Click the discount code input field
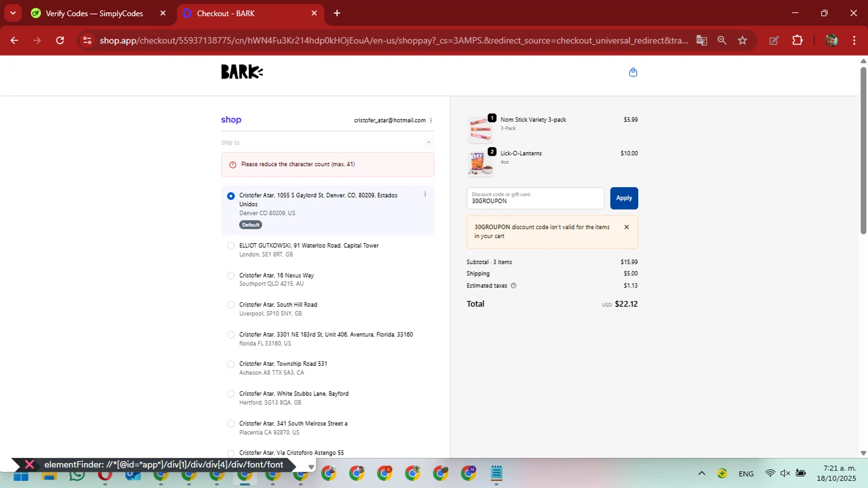Screen dimensions: 868x488 tap(535, 198)
